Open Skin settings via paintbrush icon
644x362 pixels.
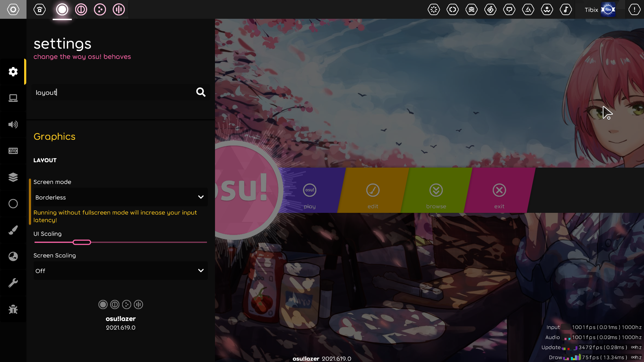tap(13, 230)
